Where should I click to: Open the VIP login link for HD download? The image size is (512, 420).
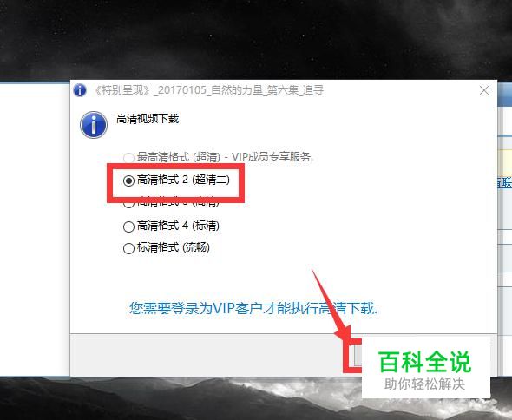pos(253,308)
